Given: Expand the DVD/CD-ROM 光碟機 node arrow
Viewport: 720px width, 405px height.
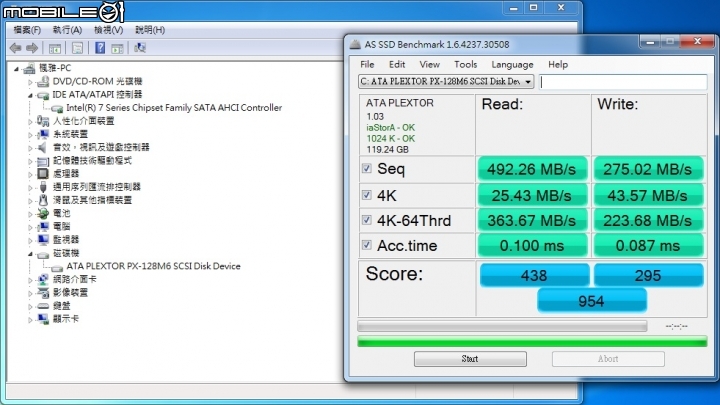Looking at the screenshot, I should click(30, 82).
